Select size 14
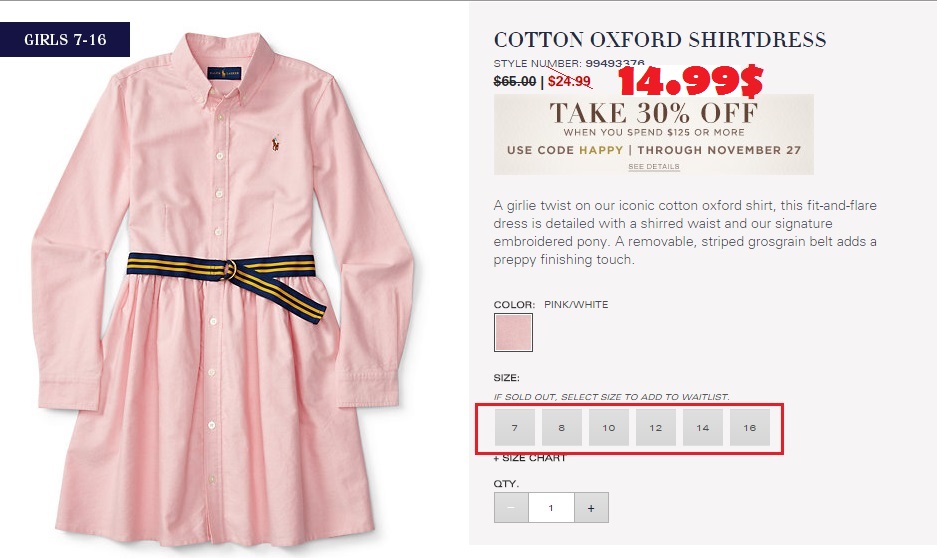Image resolution: width=937 pixels, height=558 pixels. click(x=703, y=427)
